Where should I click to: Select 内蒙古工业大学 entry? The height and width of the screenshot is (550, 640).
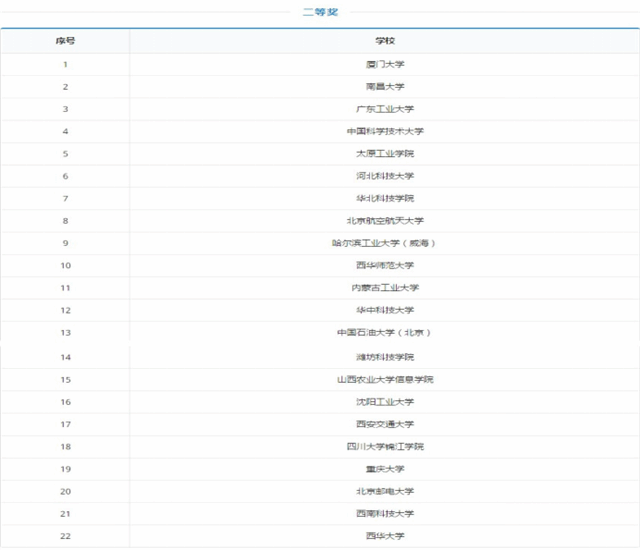[x=385, y=288]
